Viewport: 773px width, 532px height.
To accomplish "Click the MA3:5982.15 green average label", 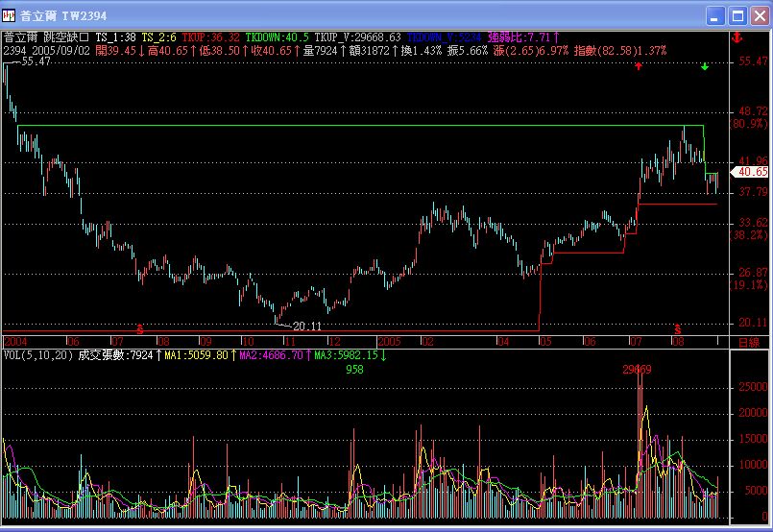I will coord(347,356).
